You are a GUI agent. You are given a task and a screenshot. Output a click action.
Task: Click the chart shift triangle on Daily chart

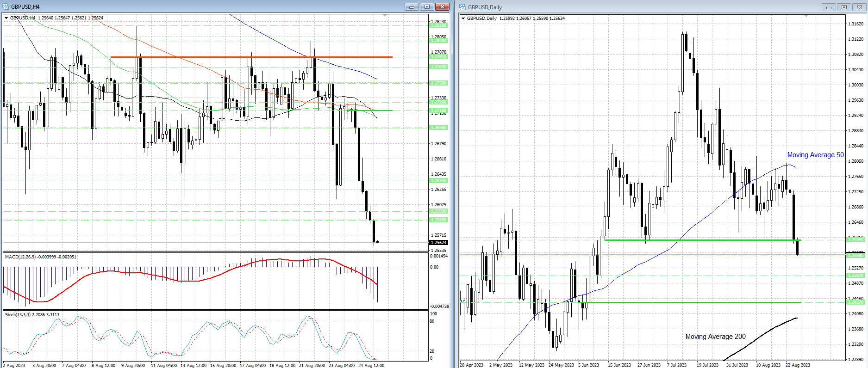click(806, 17)
